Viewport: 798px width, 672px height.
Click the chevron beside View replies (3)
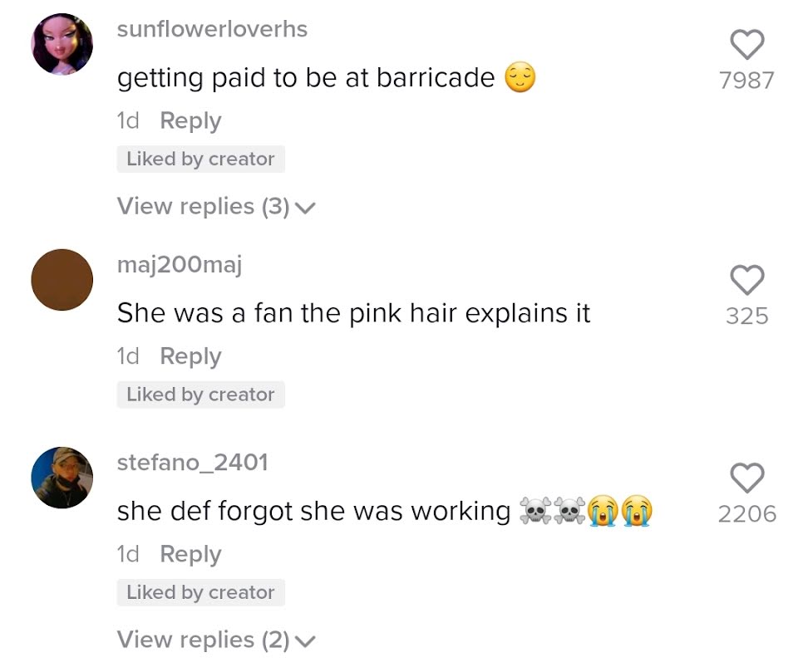305,208
